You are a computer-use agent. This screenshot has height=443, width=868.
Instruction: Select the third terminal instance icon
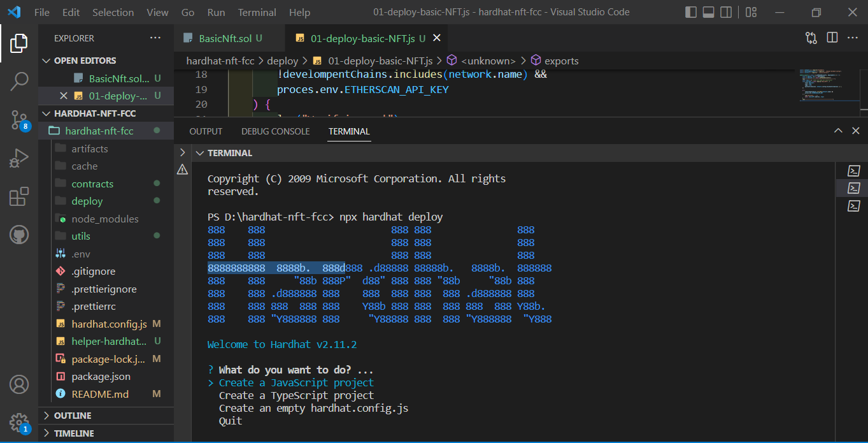tap(853, 206)
